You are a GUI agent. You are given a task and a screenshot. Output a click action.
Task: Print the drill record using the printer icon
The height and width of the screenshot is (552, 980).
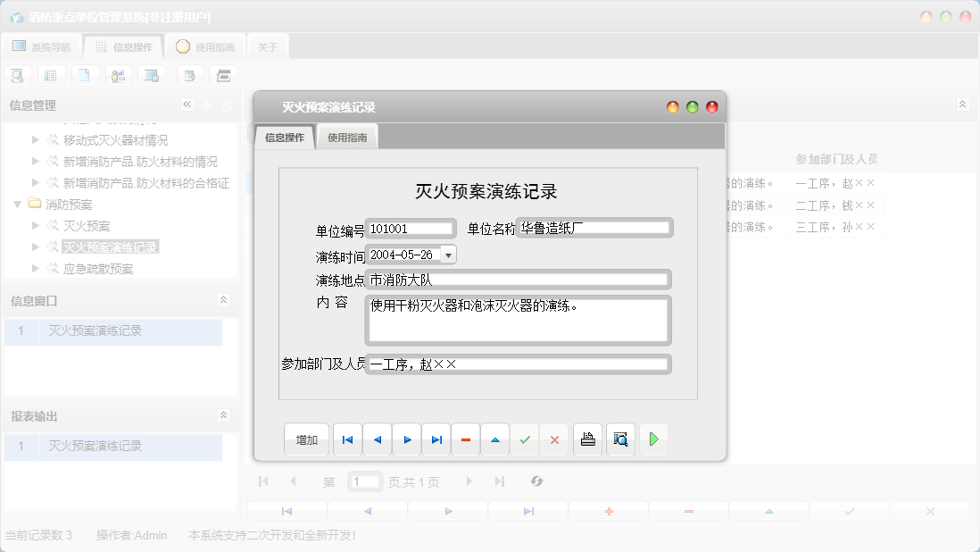pos(587,439)
